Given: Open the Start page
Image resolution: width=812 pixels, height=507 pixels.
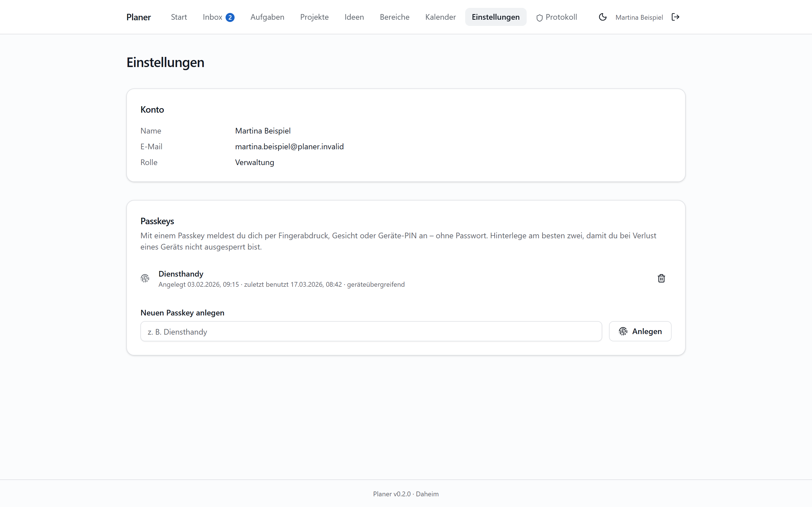Looking at the screenshot, I should click(179, 17).
